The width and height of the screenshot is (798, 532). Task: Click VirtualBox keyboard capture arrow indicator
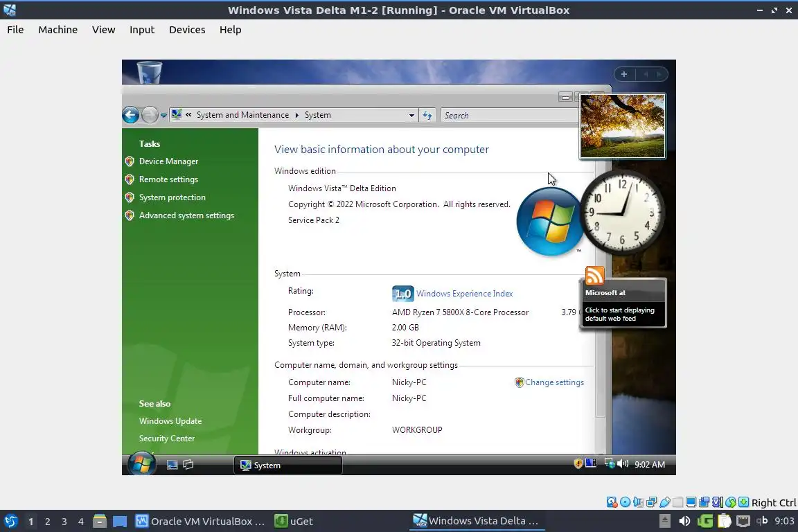tap(743, 502)
